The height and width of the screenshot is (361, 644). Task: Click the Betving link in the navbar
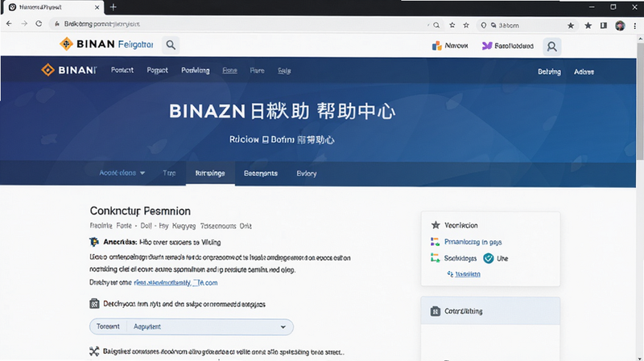point(549,72)
